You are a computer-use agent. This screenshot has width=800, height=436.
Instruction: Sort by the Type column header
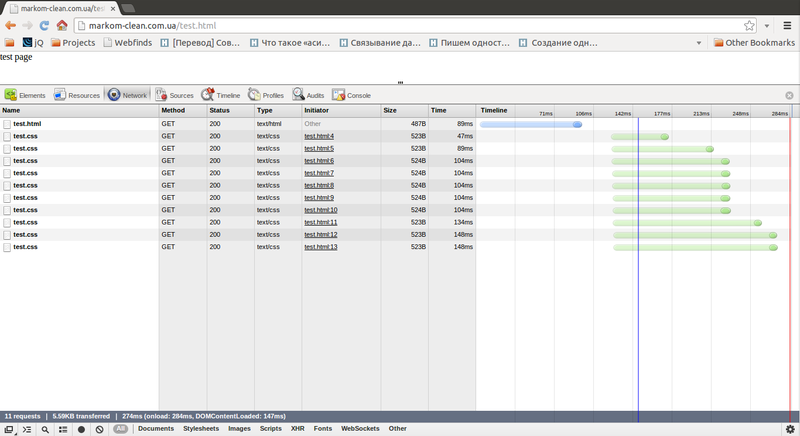pos(278,110)
